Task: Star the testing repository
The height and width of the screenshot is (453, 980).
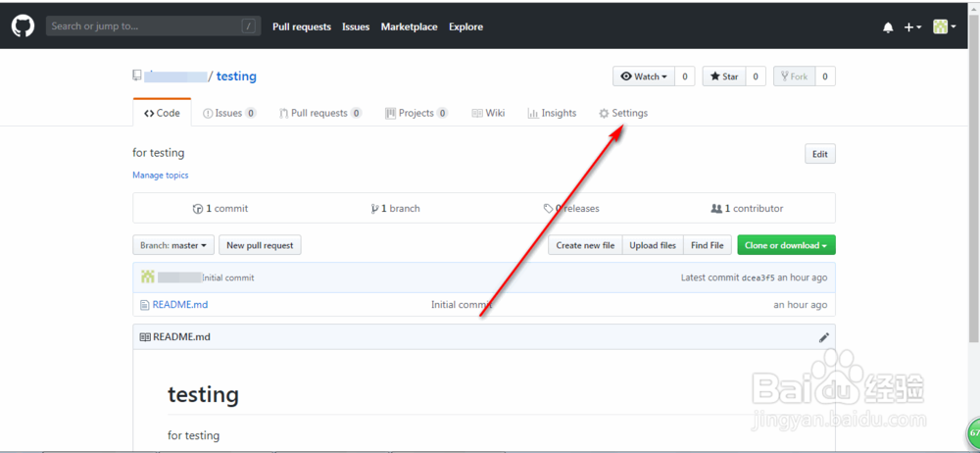Action: coord(724,76)
